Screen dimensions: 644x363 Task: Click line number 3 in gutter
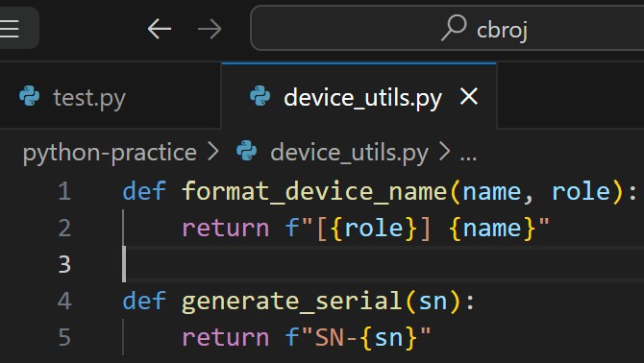tap(64, 264)
